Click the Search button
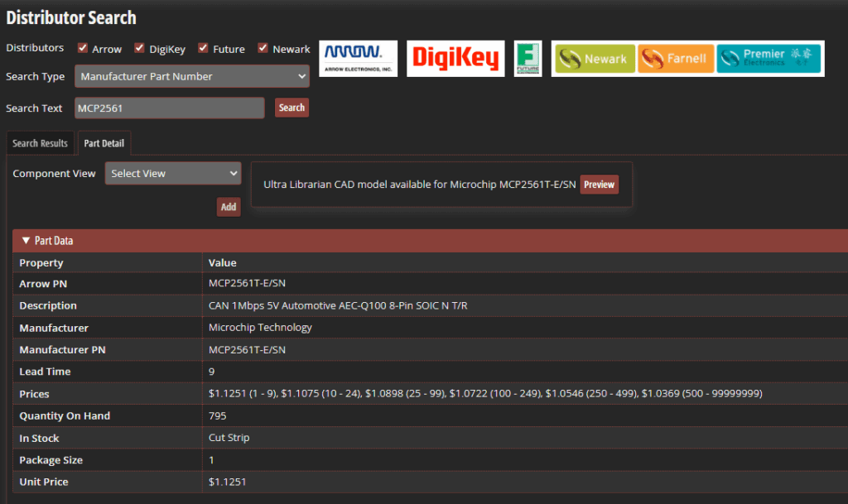The width and height of the screenshot is (848, 504). tap(291, 108)
